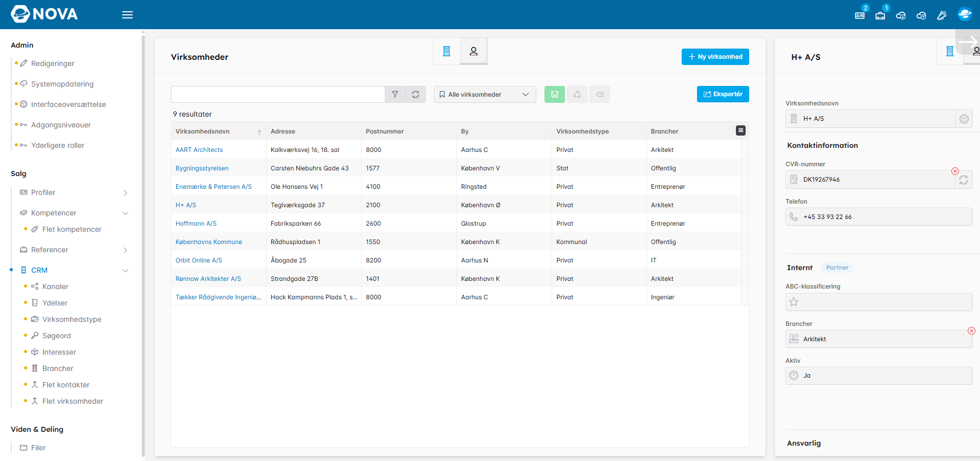Click the company search input field

(278, 94)
